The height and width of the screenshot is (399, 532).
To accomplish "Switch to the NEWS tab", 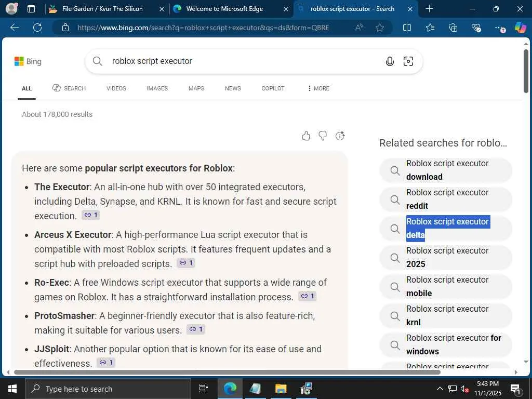I will (x=233, y=88).
